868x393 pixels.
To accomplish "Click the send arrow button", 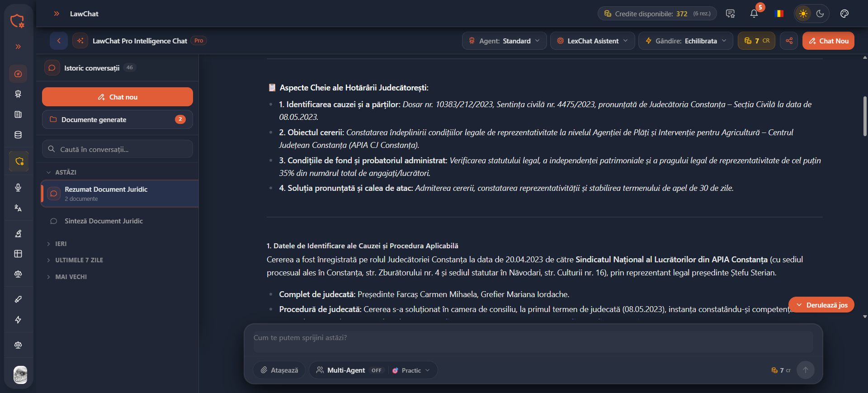I will pos(805,370).
